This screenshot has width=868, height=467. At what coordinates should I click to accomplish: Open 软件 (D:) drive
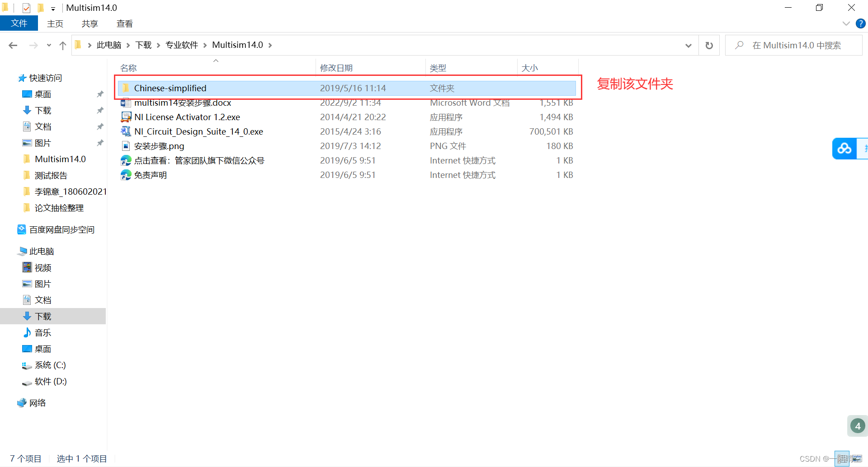(51, 382)
